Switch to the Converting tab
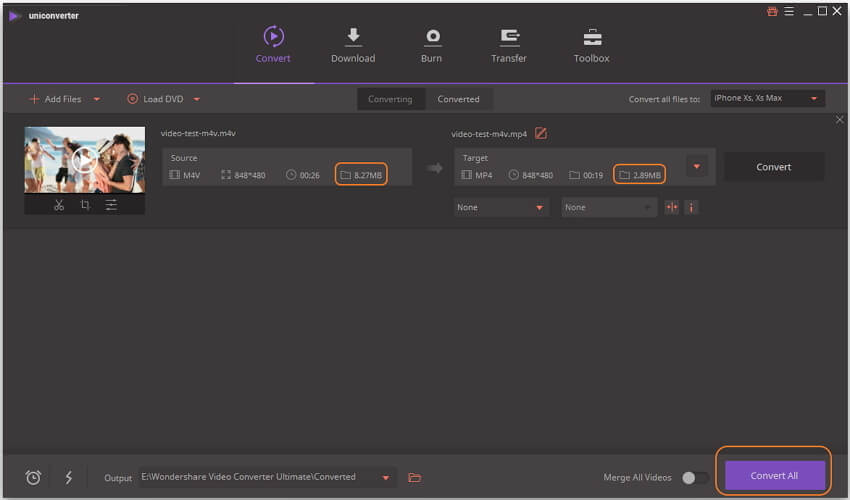850x500 pixels. pyautogui.click(x=390, y=99)
